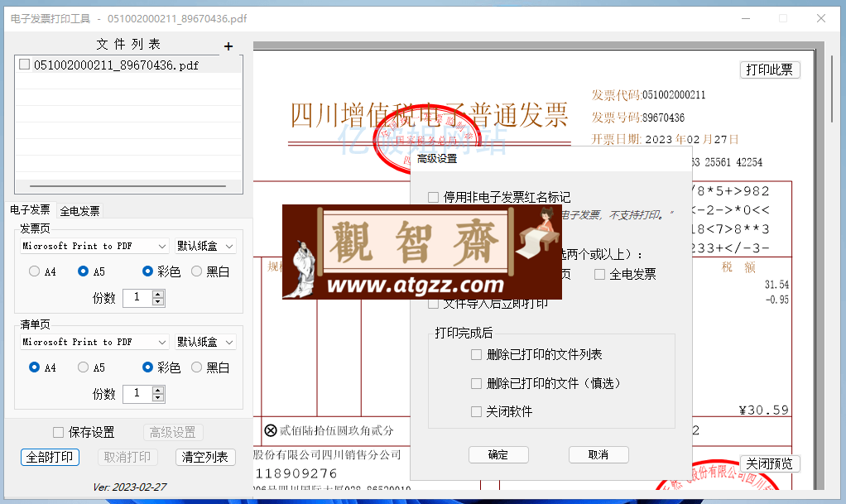Add a file with the plus icon

[228, 46]
